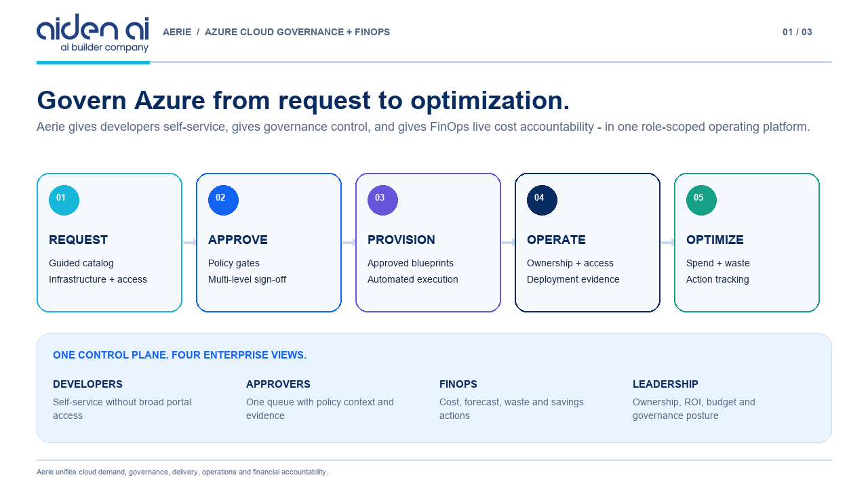Click 'Multi-level sign-off' text
Screen dimensions: 868x488
[x=247, y=279]
